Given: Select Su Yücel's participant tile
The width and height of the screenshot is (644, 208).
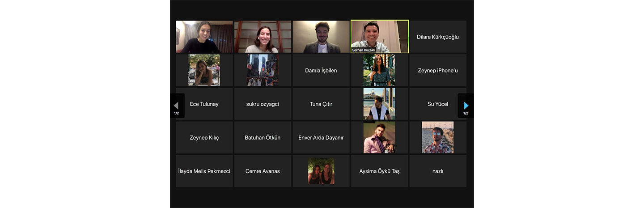Looking at the screenshot, I should pyautogui.click(x=438, y=104).
